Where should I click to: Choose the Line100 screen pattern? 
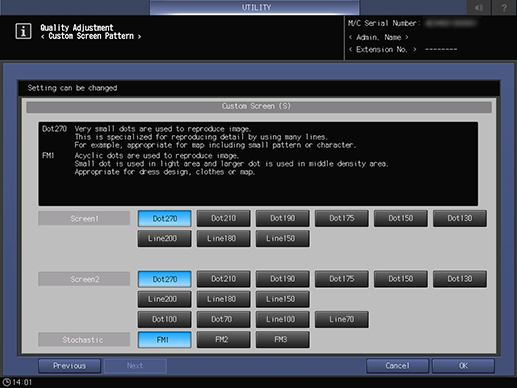click(x=283, y=319)
